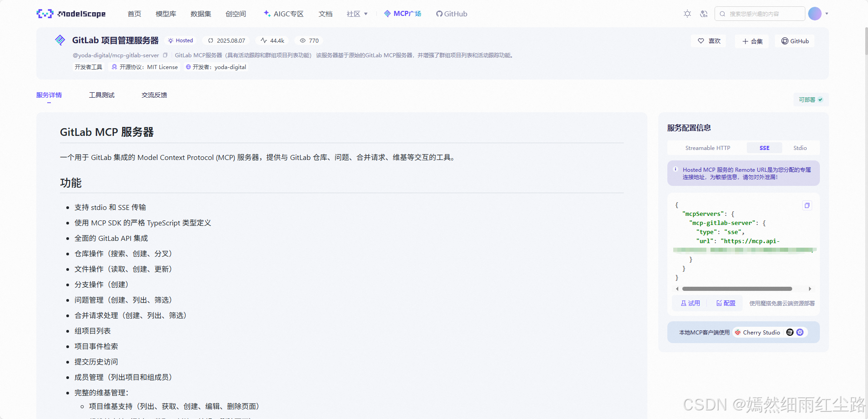Click the magnifier icon in the search box
The width and height of the screenshot is (868, 419).
pyautogui.click(x=722, y=14)
